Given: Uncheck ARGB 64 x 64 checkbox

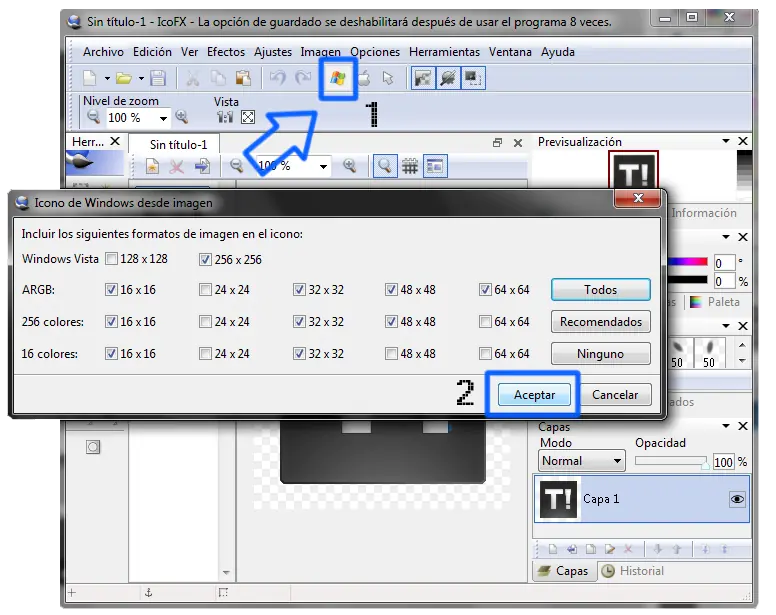Looking at the screenshot, I should (485, 289).
